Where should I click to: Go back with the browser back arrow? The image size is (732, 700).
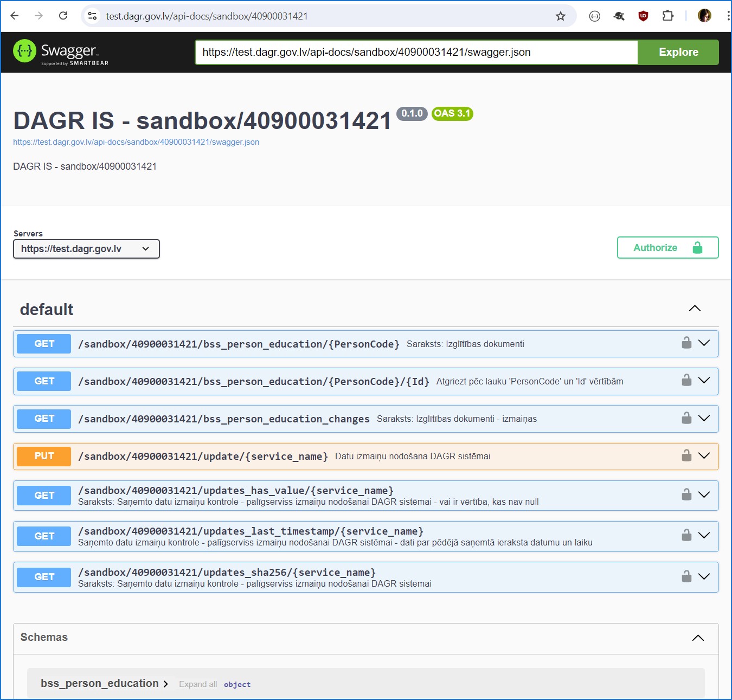[x=15, y=16]
